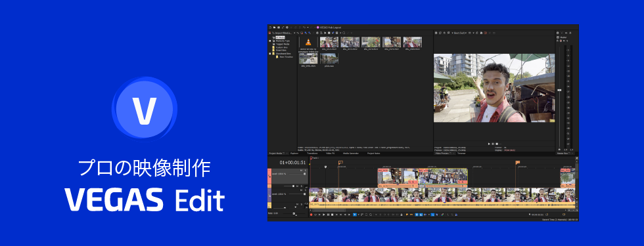This screenshot has width=644, height=246.
Task: Open the preview quality Best (Full) dropdown
Action: pos(460,33)
